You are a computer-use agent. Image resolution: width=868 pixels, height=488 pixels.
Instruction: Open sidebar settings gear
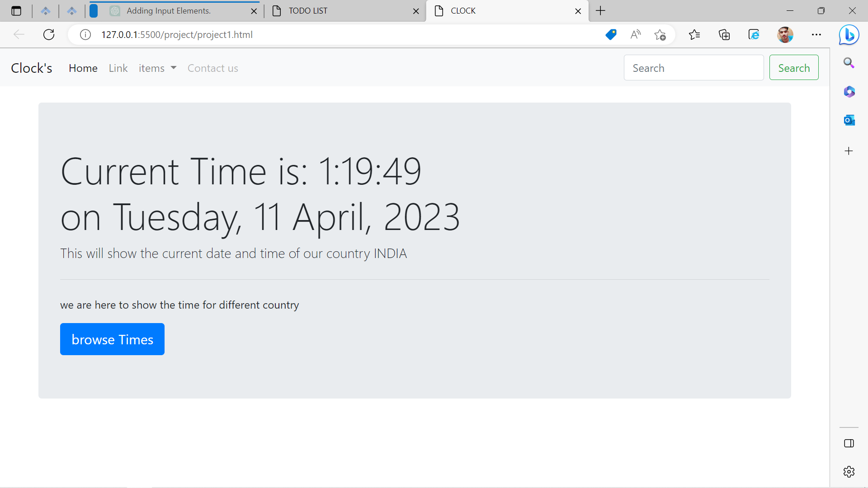(849, 472)
